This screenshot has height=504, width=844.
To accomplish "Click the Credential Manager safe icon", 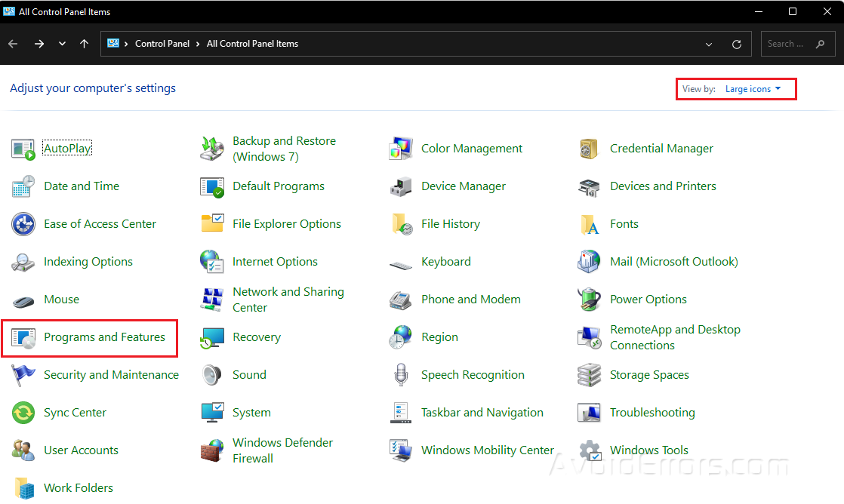I will [x=589, y=149].
